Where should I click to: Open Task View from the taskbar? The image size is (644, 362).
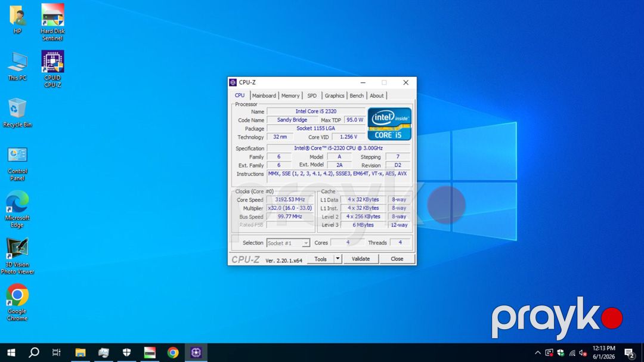57,352
